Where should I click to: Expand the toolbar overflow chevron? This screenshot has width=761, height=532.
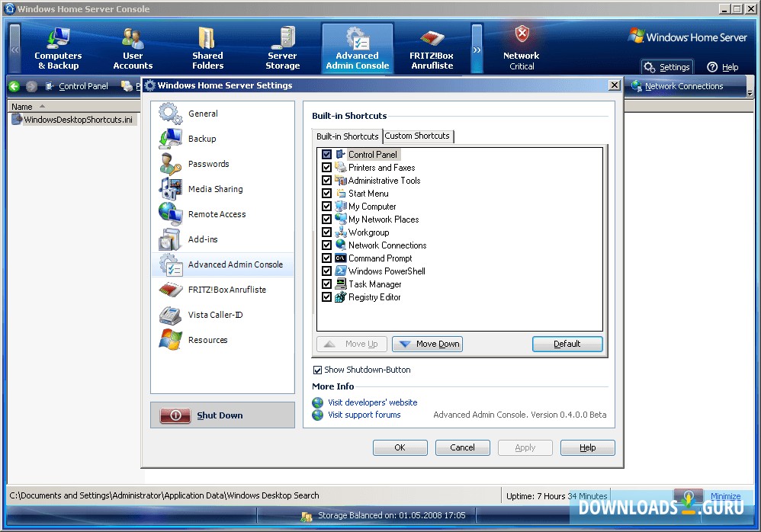[477, 46]
